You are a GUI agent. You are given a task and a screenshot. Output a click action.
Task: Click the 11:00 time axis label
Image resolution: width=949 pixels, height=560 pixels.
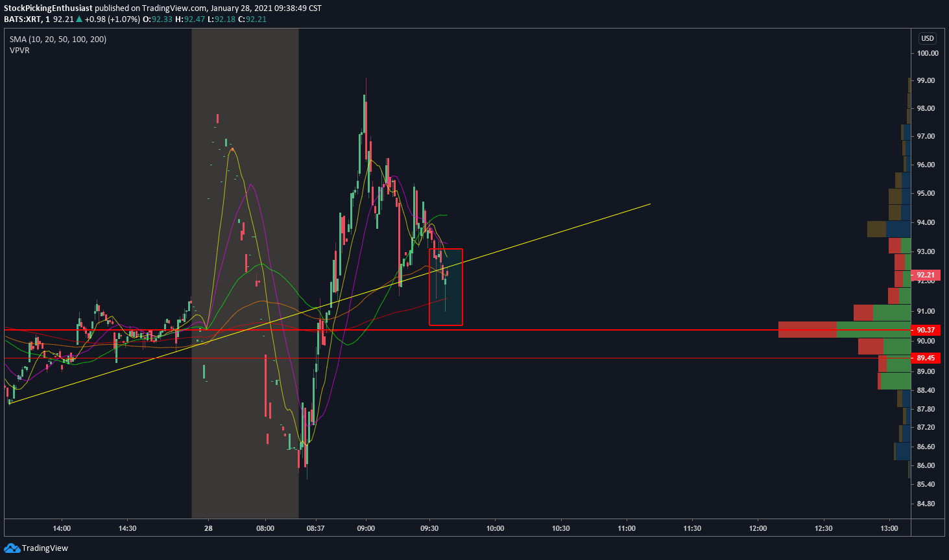pyautogui.click(x=627, y=528)
